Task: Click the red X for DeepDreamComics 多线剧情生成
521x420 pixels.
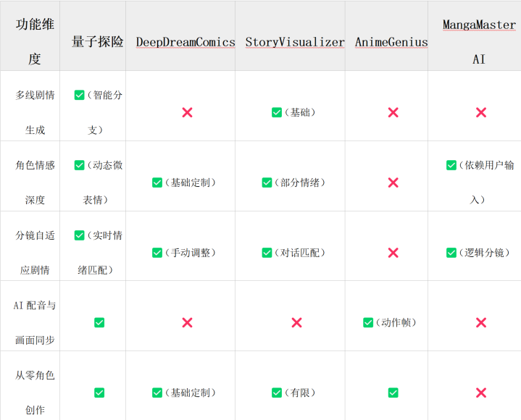Action: coord(187,112)
